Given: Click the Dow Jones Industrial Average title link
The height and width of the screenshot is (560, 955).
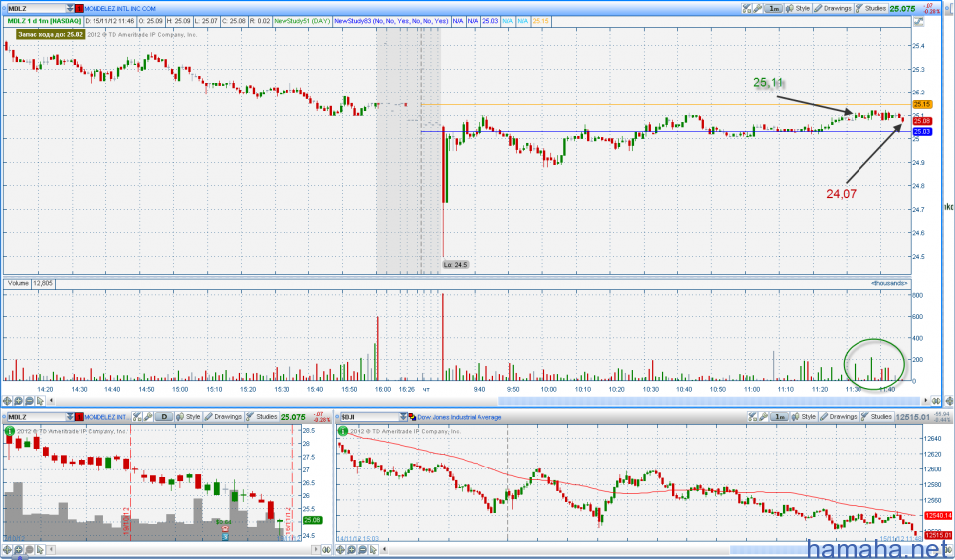Looking at the screenshot, I should [x=460, y=417].
